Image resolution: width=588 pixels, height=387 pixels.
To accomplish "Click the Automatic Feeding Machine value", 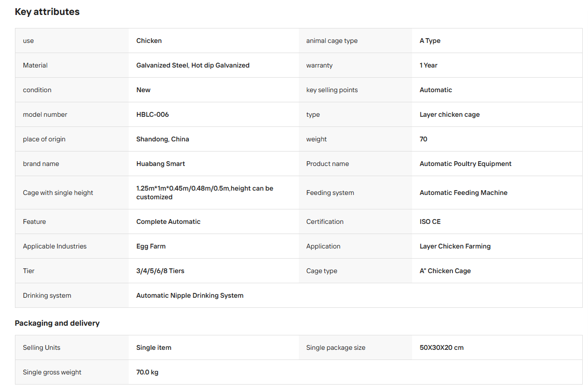I will (x=464, y=193).
